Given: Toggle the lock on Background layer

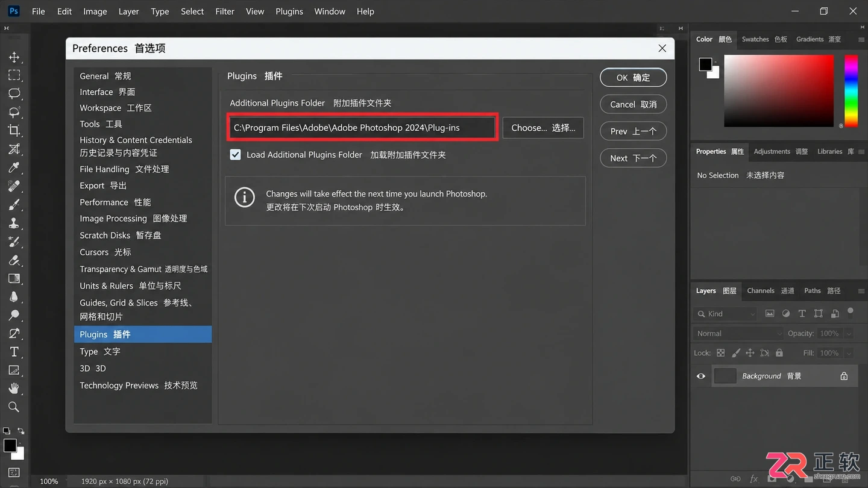Looking at the screenshot, I should [x=844, y=376].
